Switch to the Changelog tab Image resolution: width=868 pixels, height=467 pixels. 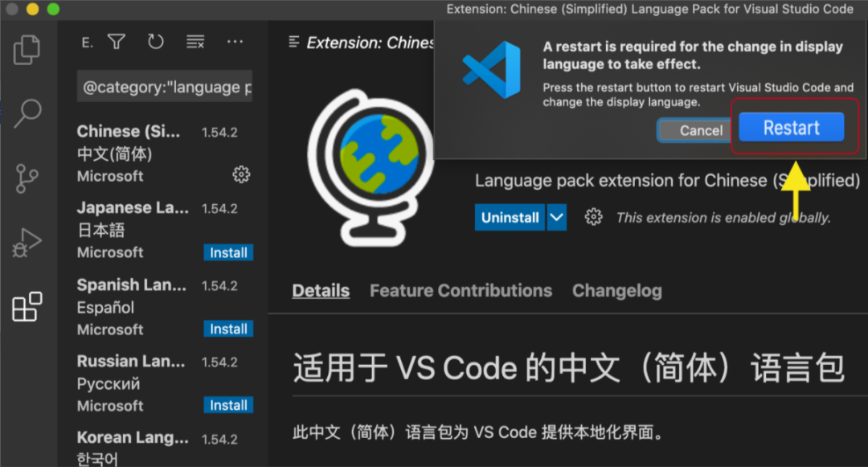(616, 290)
